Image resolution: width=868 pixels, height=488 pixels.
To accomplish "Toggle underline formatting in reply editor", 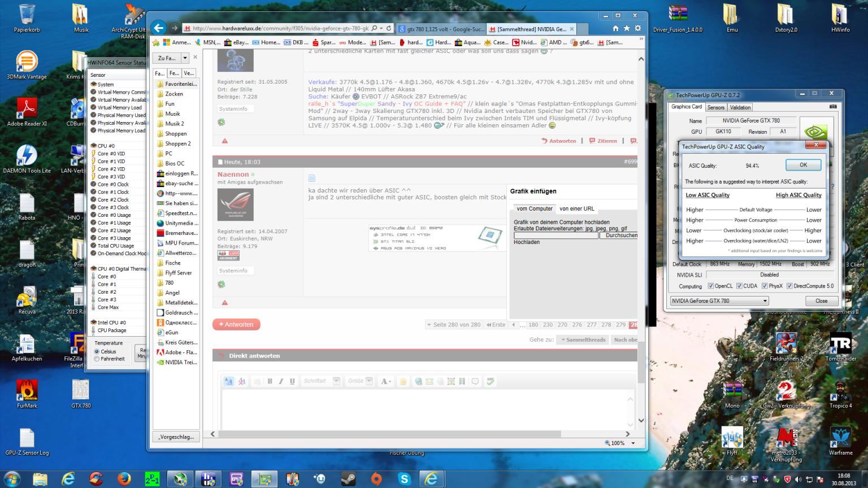I will tap(292, 381).
